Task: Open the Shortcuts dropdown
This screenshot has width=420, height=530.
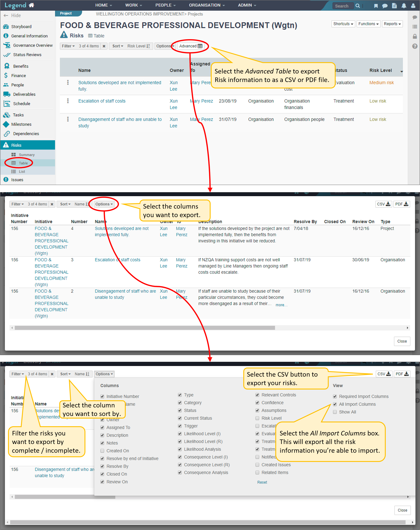Action: tap(343, 24)
